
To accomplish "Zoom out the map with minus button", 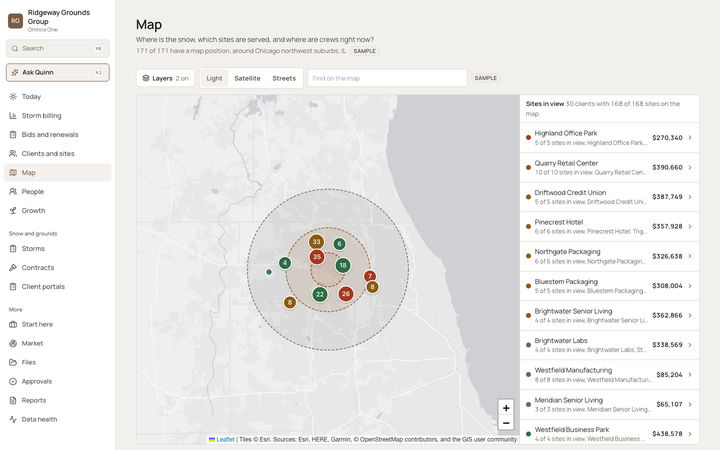I will click(x=506, y=423).
